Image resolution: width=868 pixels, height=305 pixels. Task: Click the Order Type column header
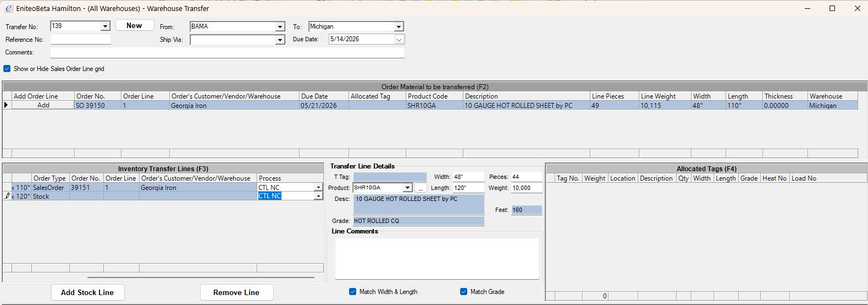tap(50, 178)
